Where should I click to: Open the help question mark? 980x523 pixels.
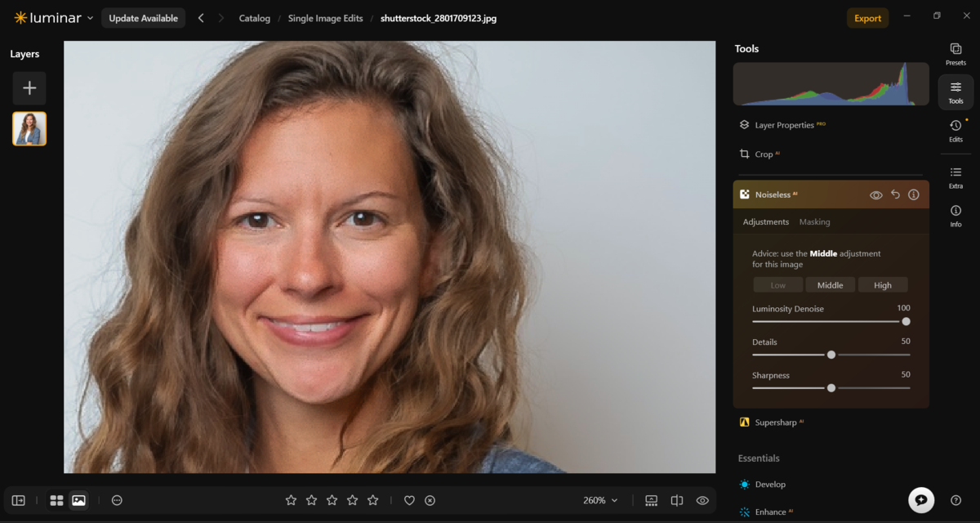(956, 500)
